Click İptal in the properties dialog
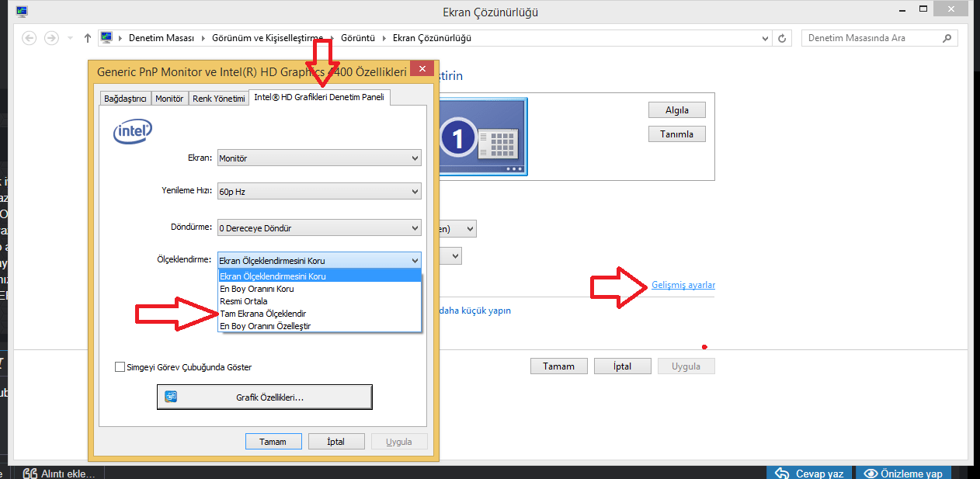This screenshot has height=479, width=980. click(x=336, y=442)
